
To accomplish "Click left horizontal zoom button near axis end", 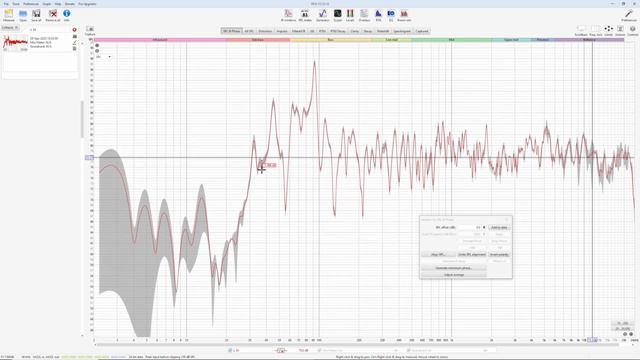I will pos(625,334).
